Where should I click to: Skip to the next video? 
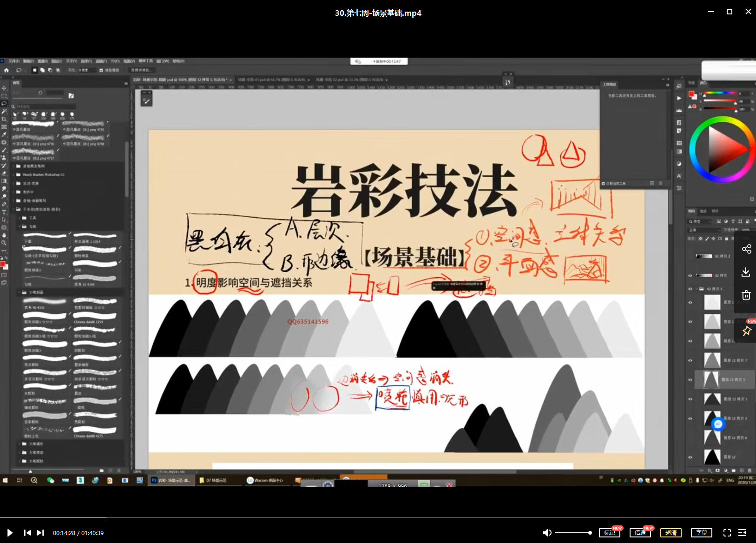[x=40, y=533]
